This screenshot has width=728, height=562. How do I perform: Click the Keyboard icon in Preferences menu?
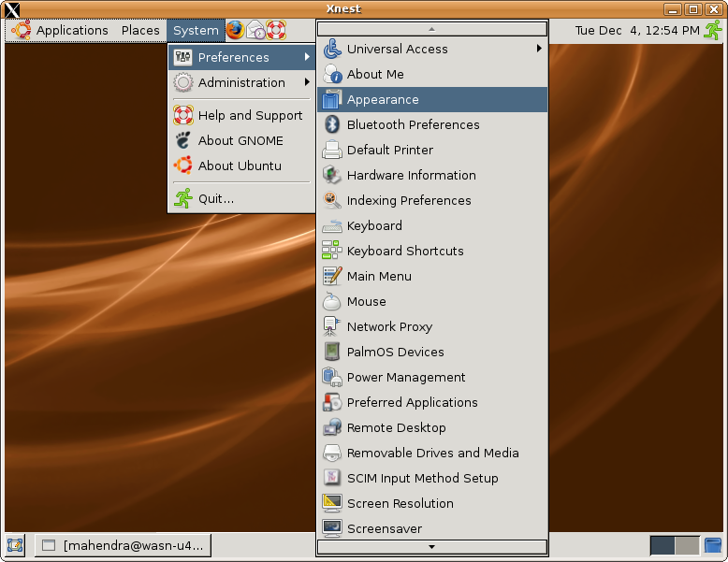[x=332, y=225]
